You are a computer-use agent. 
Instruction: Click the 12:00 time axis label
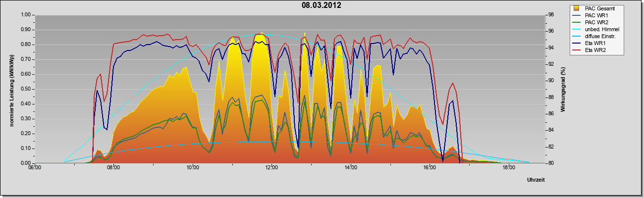tap(271, 168)
